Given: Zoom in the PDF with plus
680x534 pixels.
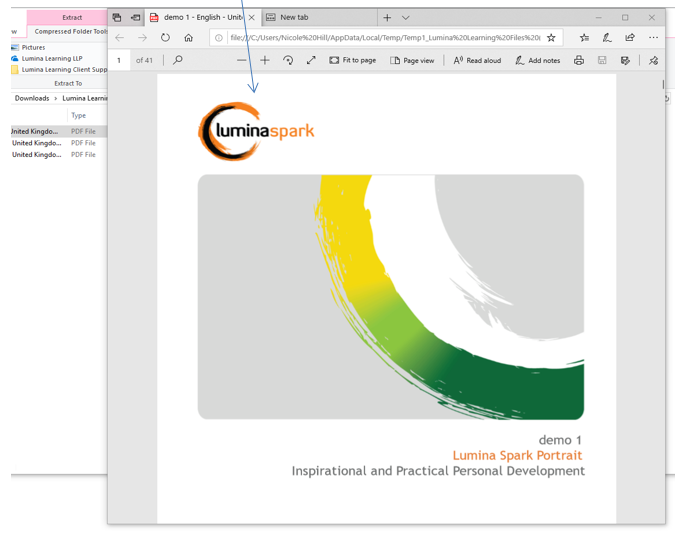Looking at the screenshot, I should (265, 60).
